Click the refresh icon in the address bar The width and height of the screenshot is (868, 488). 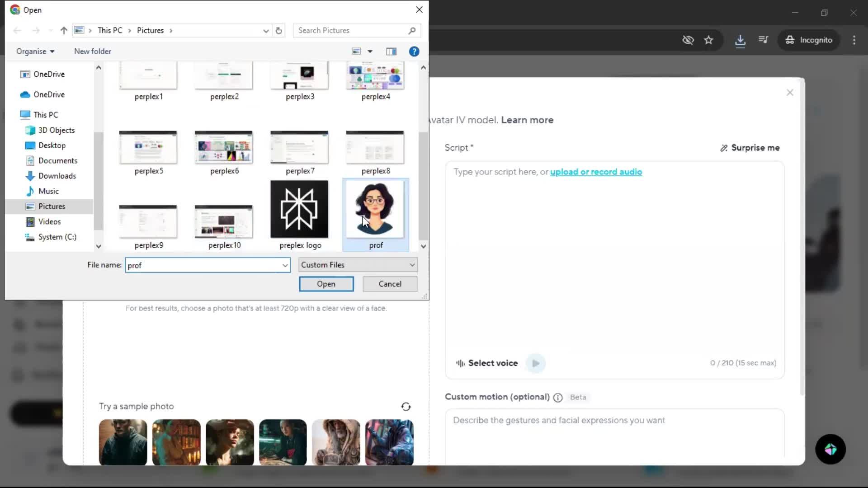[x=279, y=31]
